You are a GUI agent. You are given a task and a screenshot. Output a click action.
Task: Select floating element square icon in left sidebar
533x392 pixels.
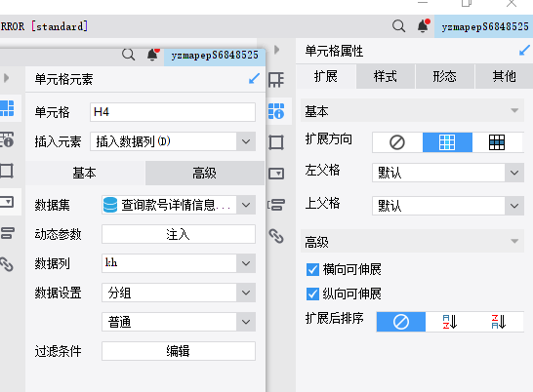(7, 171)
